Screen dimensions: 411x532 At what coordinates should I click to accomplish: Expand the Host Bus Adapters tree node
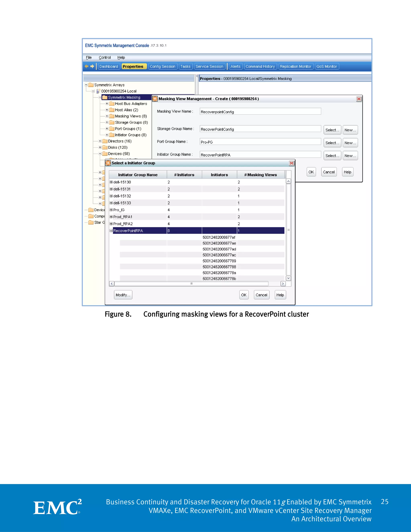107,104
